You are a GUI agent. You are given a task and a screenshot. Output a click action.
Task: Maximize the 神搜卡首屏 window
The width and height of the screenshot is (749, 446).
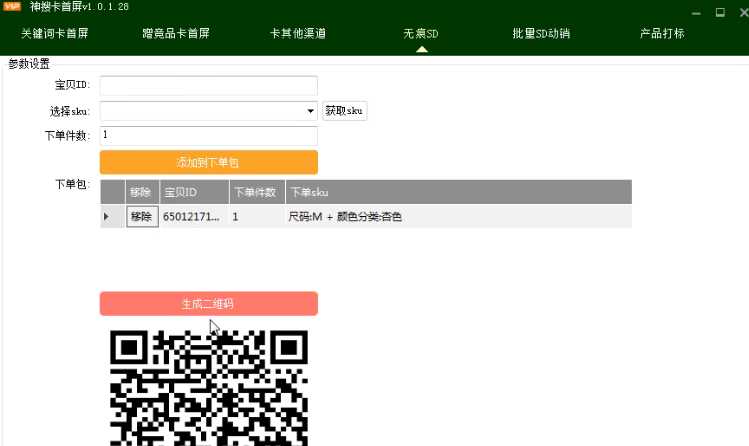(x=720, y=12)
